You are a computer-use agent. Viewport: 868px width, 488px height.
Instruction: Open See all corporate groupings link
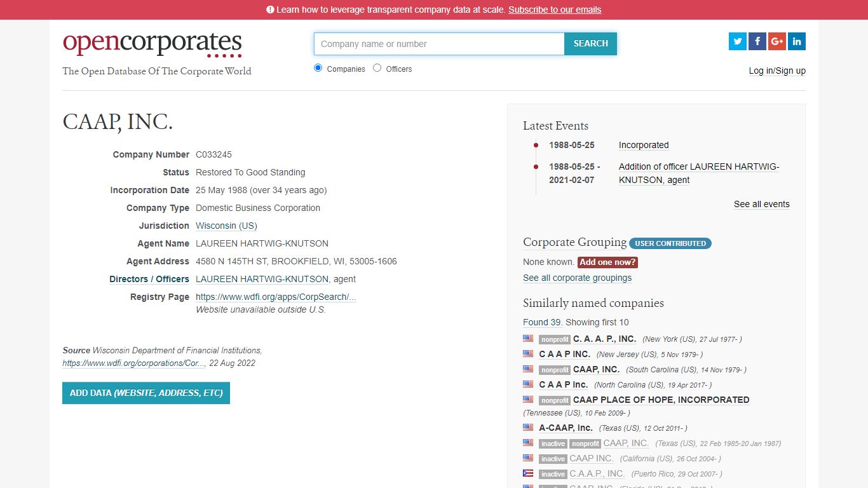tap(577, 278)
